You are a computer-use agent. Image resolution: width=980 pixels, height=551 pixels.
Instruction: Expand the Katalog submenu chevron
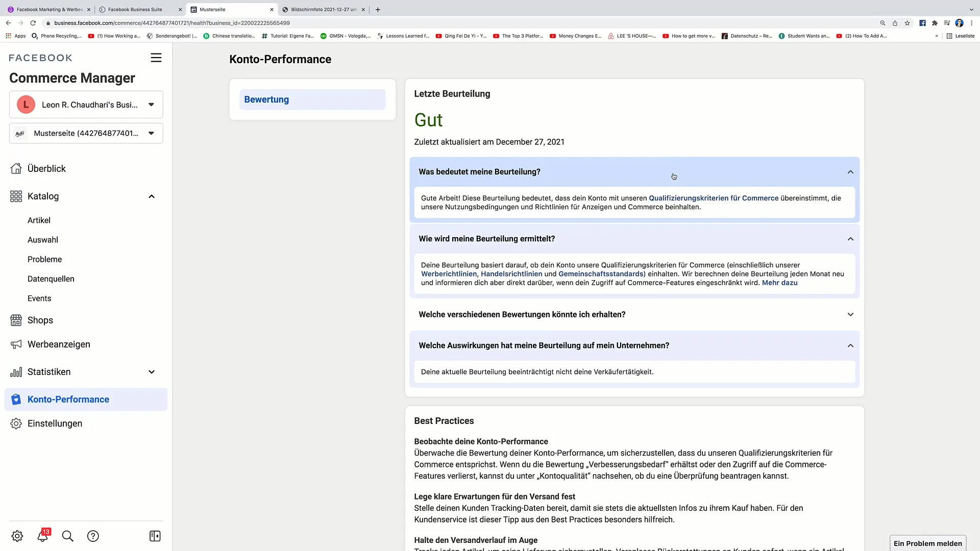click(152, 196)
